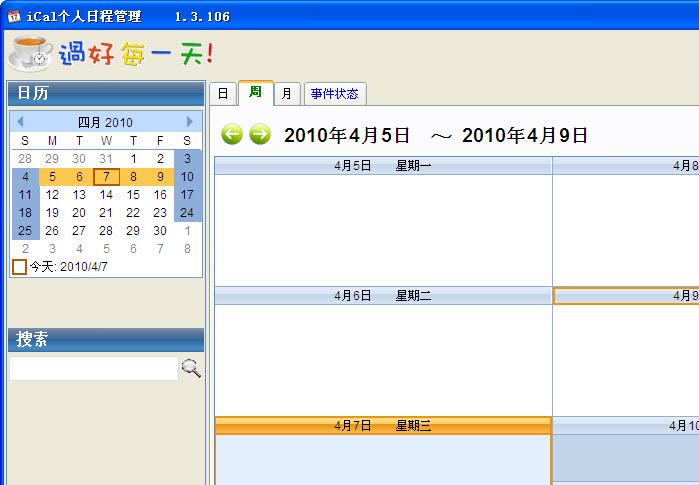The image size is (699, 485).
Task: Select date 7 in the mini calendar
Action: click(x=106, y=177)
